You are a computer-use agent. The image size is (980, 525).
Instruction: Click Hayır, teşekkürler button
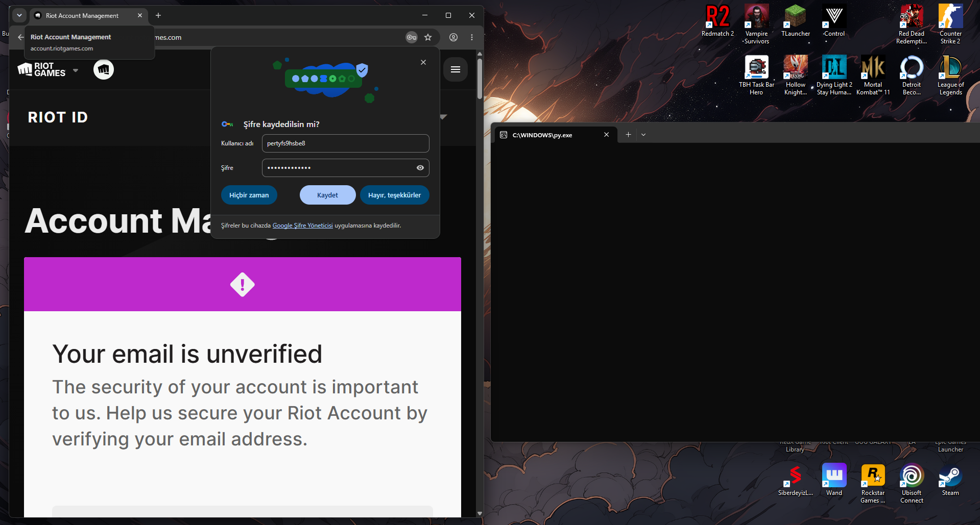pos(394,195)
